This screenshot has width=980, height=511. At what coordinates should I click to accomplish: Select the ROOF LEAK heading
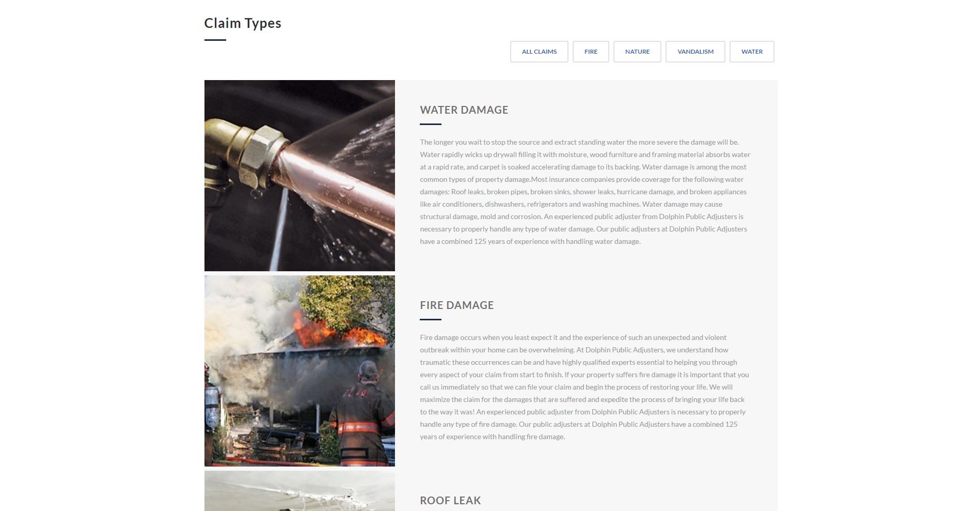point(450,500)
